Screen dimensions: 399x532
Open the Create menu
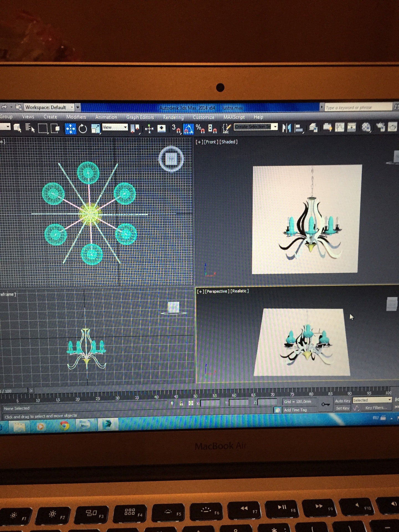[x=50, y=117]
